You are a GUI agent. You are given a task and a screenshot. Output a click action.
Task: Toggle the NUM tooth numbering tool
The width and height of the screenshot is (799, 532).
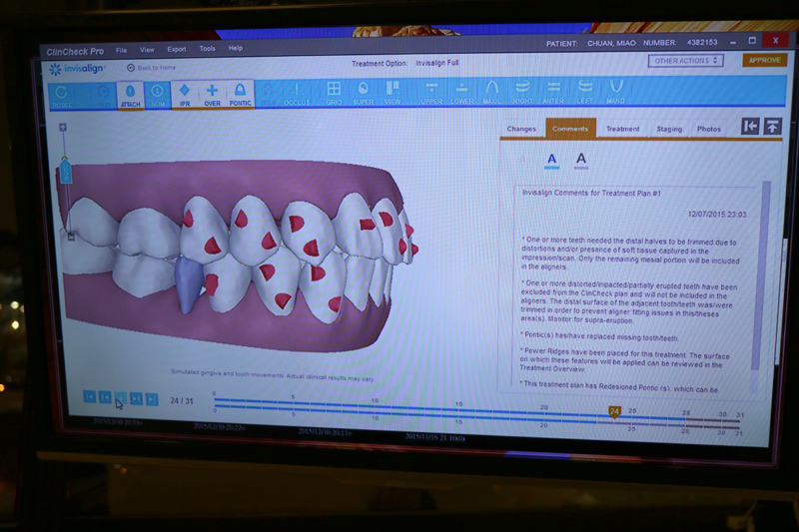tap(158, 95)
